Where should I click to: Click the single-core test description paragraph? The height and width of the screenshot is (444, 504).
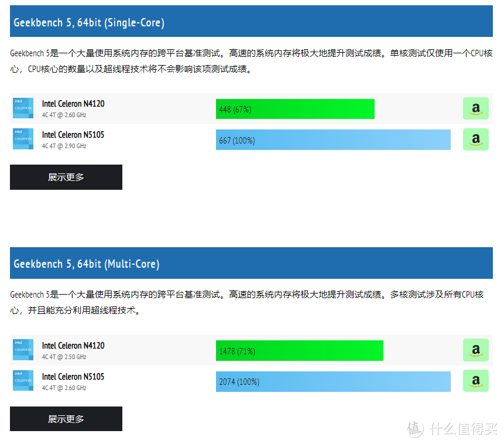[x=251, y=61]
